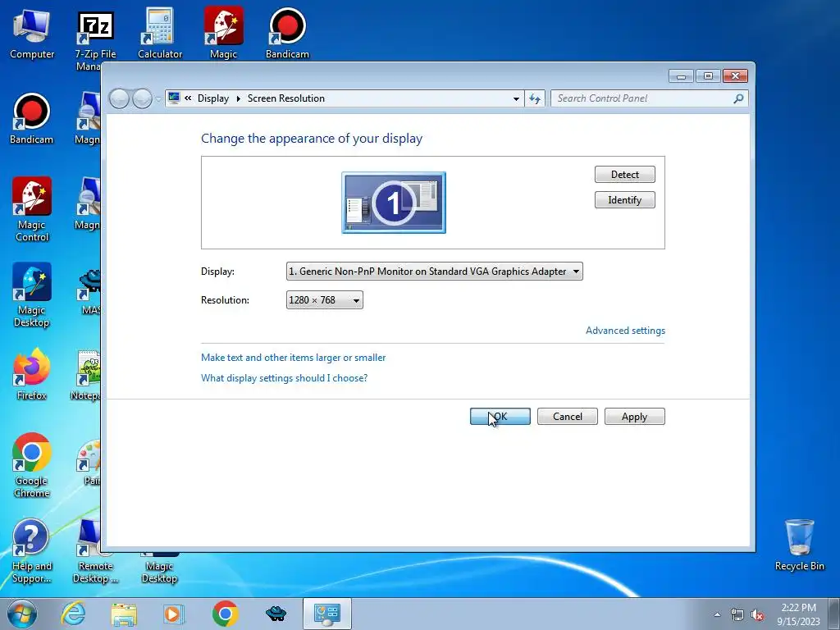
Task: Open the Magic Desktop icon below Magic Control
Action: [x=32, y=295]
